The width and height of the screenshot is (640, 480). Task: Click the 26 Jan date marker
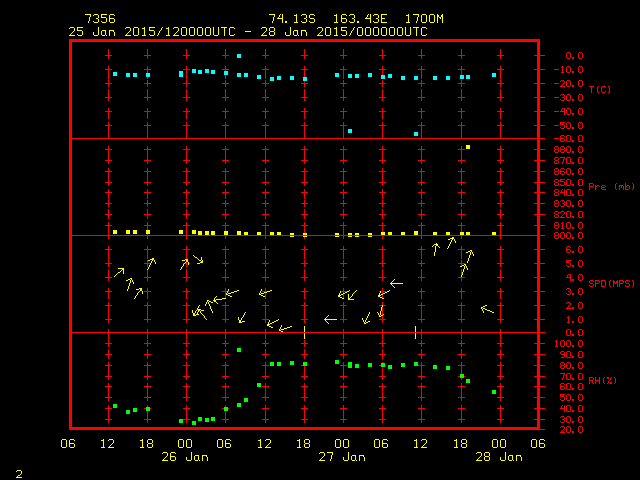[185, 456]
